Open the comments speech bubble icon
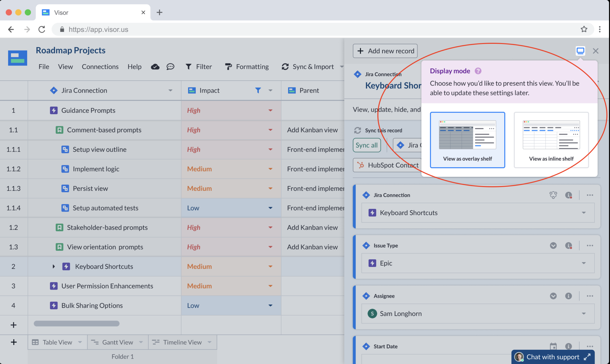610x364 pixels. point(170,67)
